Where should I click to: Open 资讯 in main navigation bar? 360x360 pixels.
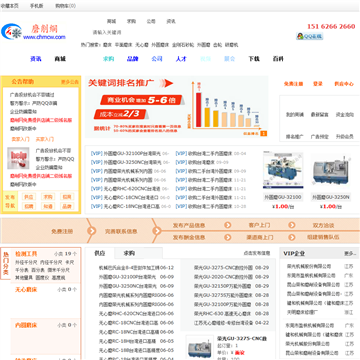36,59
